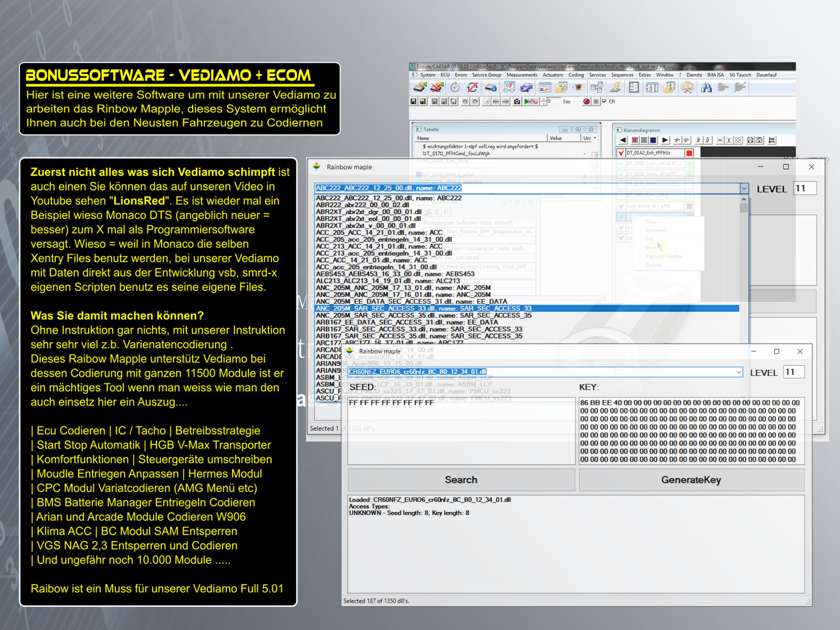Click the red color swatch beside DT_01A2_Exh_tPFltUs

point(689,153)
